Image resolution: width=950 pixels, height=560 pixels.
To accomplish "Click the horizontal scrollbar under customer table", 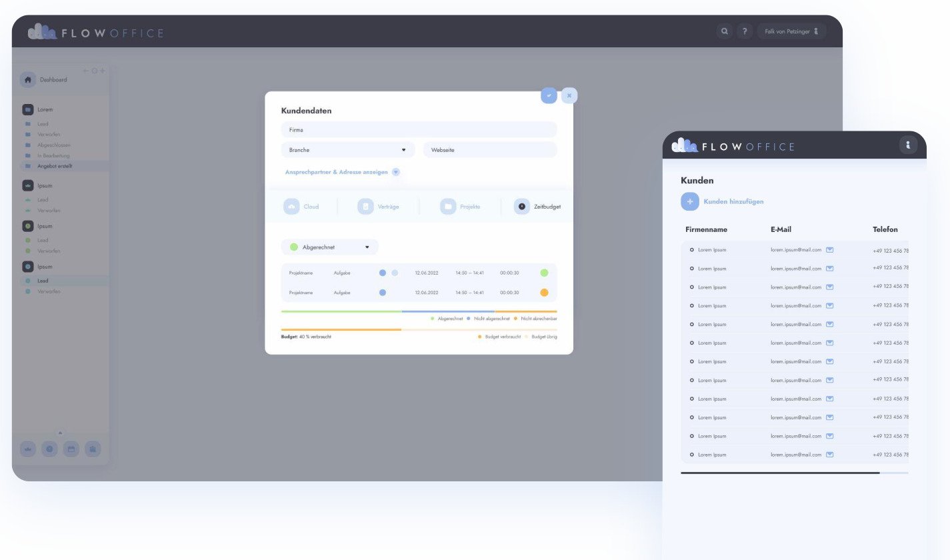I will click(x=780, y=473).
